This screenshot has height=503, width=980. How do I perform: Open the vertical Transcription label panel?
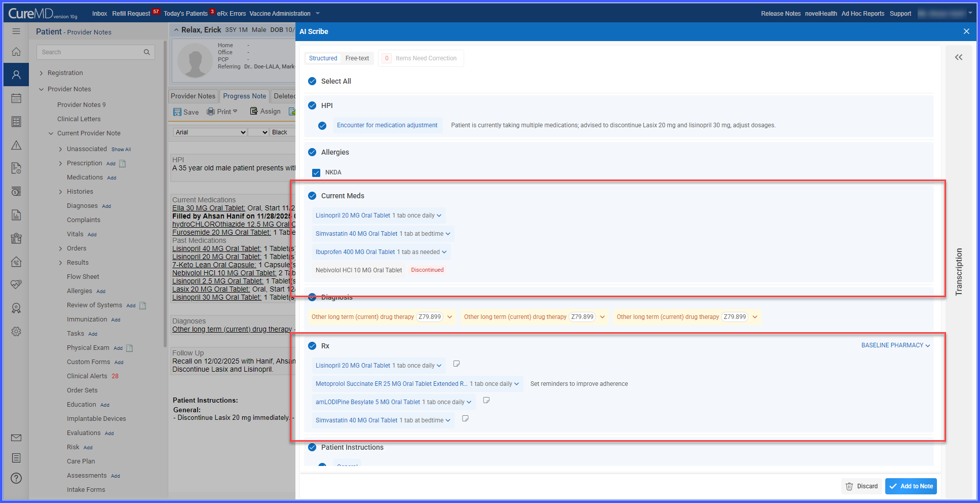tap(958, 272)
